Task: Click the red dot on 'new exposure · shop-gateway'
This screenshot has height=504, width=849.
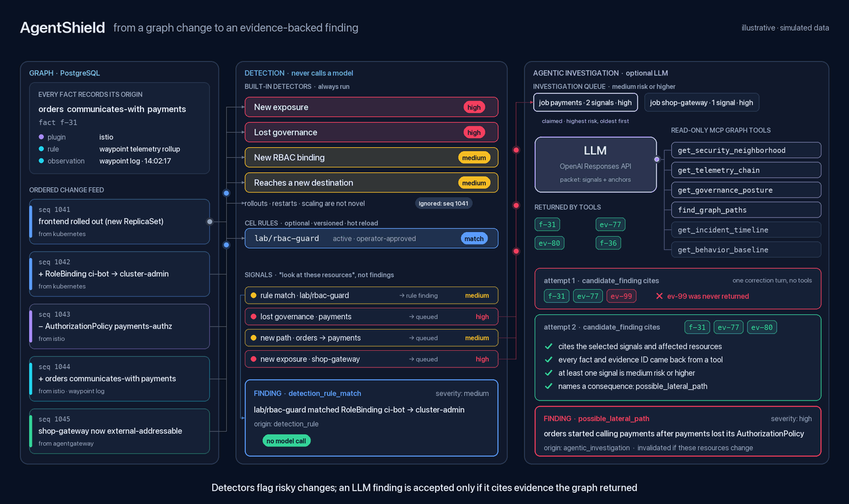Action: (253, 359)
